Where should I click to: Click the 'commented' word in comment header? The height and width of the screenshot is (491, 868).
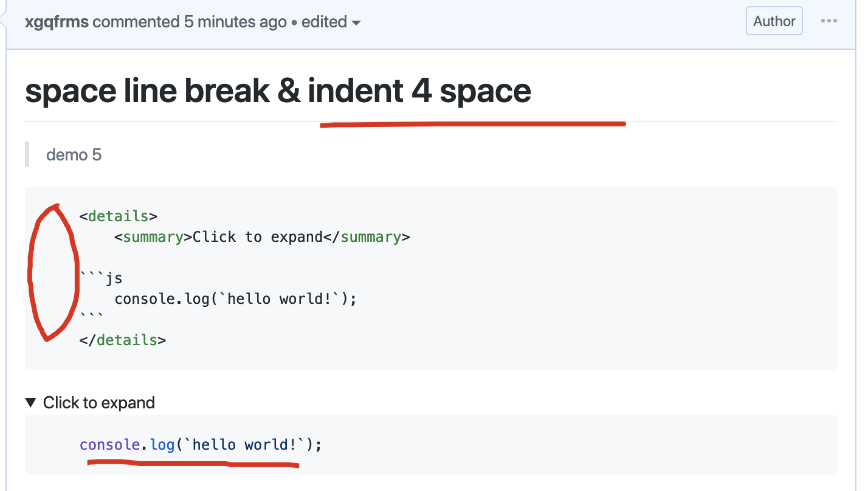click(x=136, y=22)
